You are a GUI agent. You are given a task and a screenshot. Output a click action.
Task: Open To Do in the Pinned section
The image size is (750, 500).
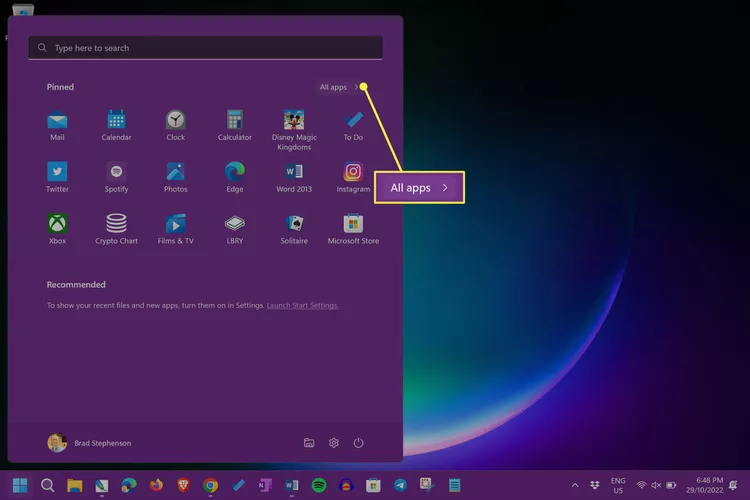[x=353, y=125]
